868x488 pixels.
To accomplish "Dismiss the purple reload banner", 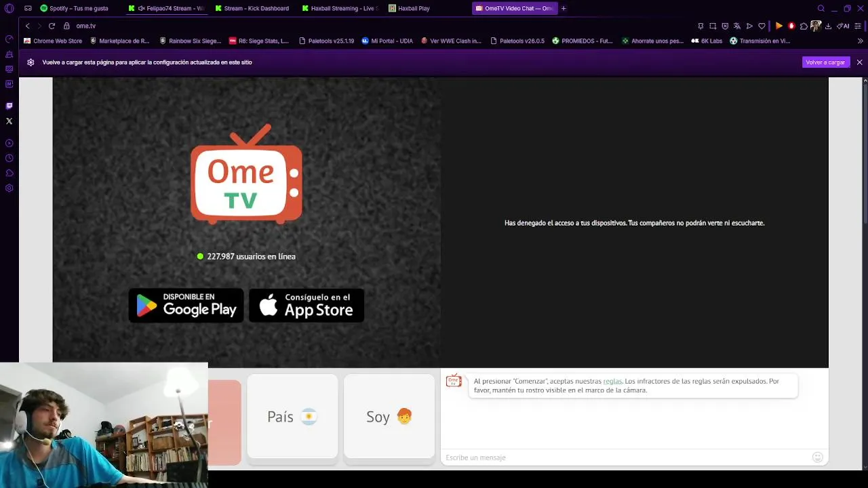I will pyautogui.click(x=859, y=62).
